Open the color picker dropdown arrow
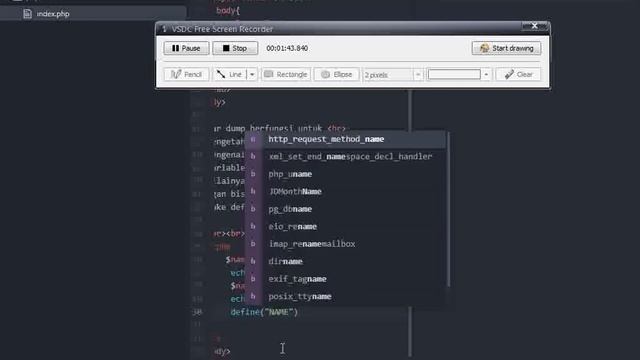 tap(486, 74)
